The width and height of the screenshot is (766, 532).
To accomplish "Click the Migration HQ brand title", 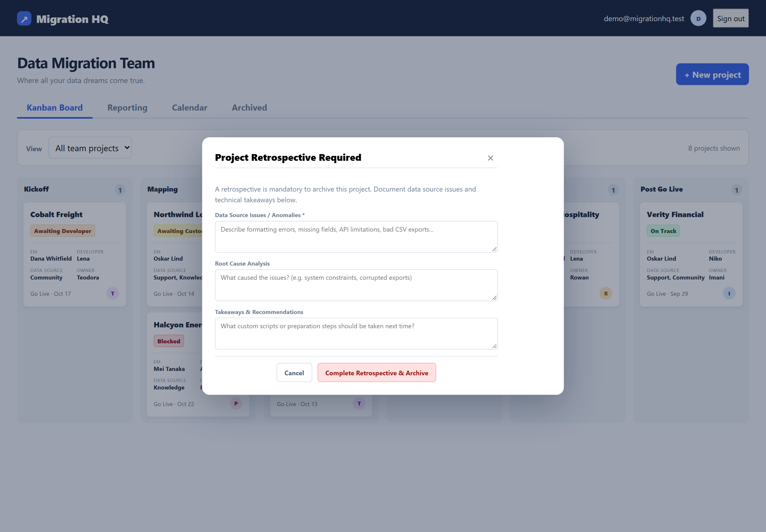I will coord(72,19).
